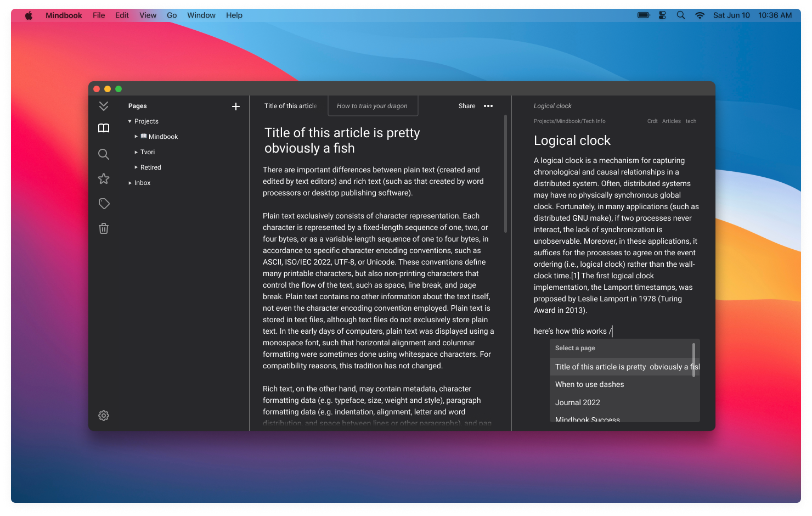Select the Retired page in tree
The width and height of the screenshot is (812, 516).
[x=150, y=167]
